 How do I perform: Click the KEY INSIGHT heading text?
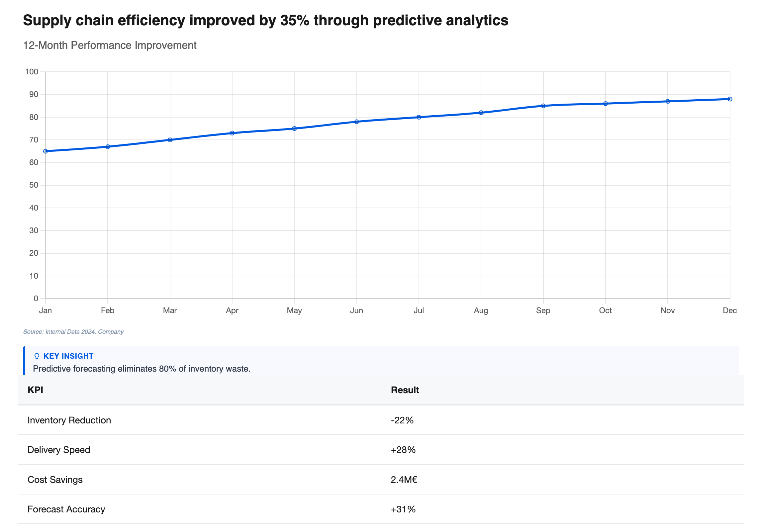(68, 356)
